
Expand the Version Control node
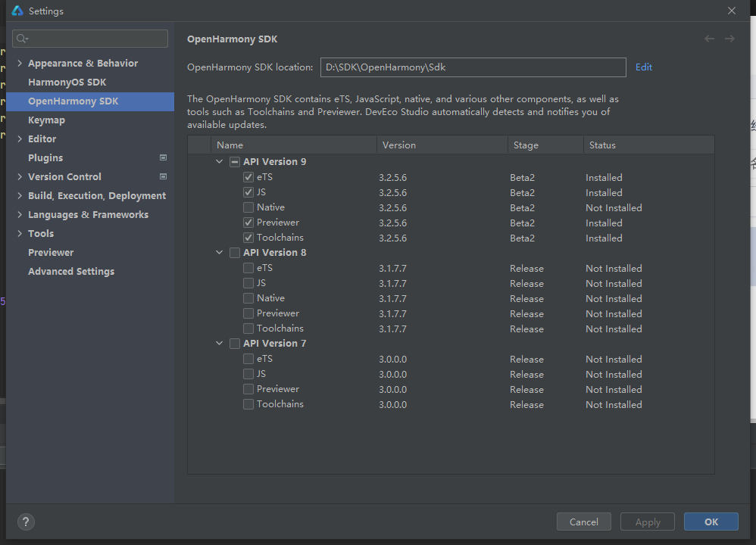point(20,176)
